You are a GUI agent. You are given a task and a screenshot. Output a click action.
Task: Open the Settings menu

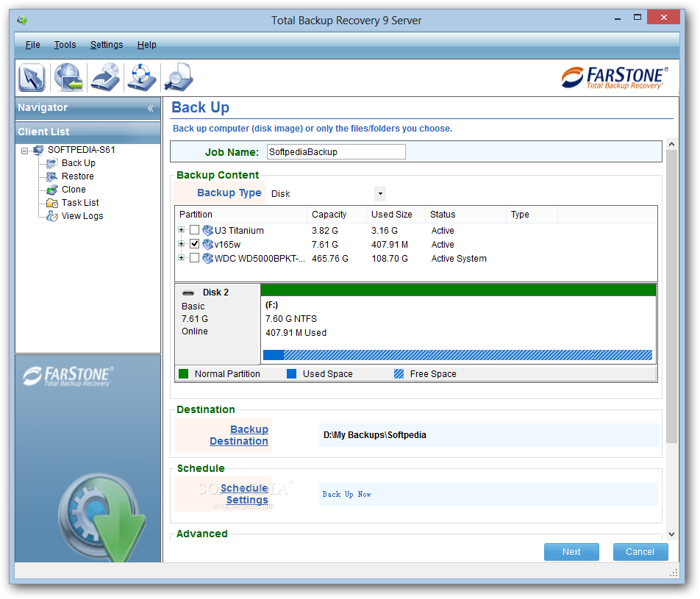106,45
